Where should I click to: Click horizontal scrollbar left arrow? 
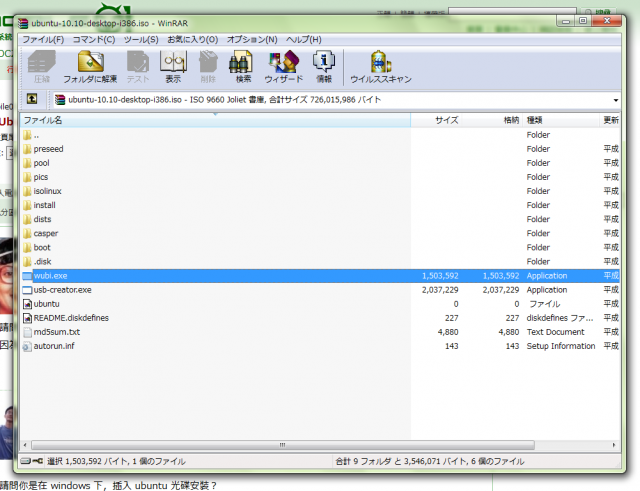[25, 445]
